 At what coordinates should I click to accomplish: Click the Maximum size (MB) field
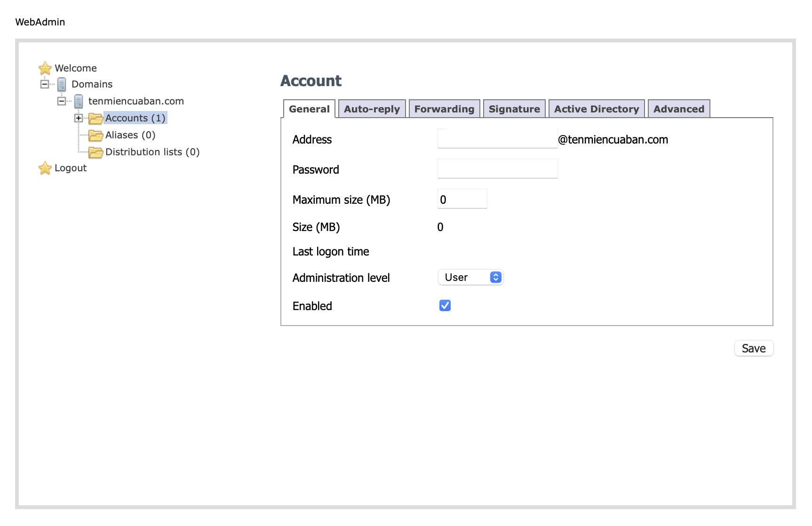tap(462, 199)
